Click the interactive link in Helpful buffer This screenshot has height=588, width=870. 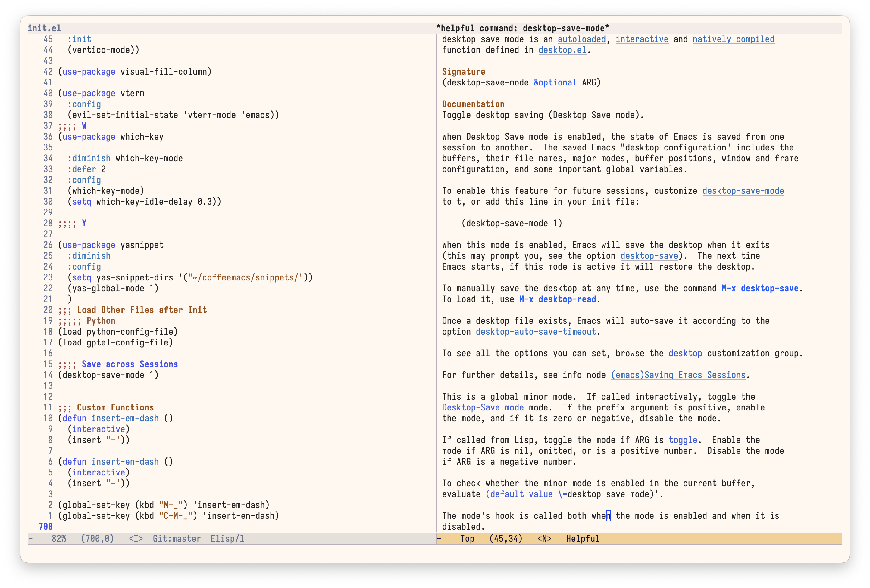tap(642, 39)
